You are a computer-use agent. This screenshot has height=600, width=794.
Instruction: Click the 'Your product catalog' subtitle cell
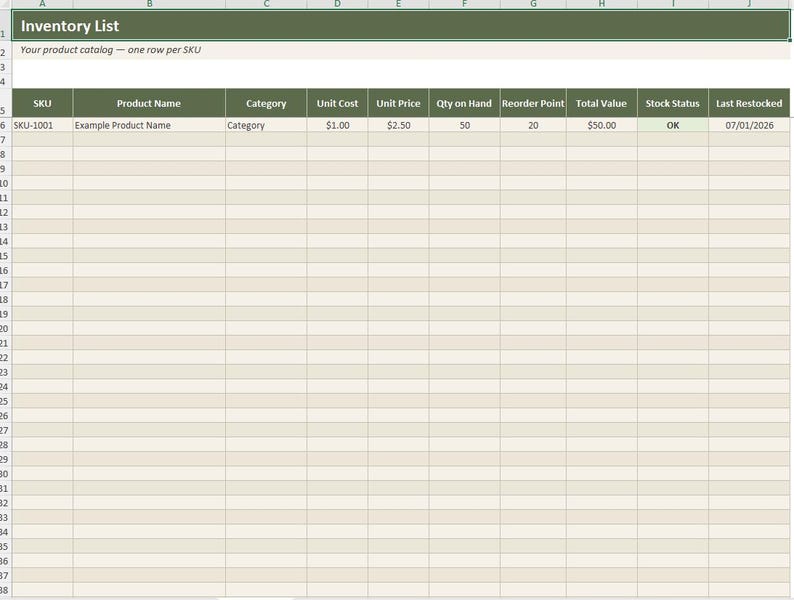pyautogui.click(x=401, y=50)
